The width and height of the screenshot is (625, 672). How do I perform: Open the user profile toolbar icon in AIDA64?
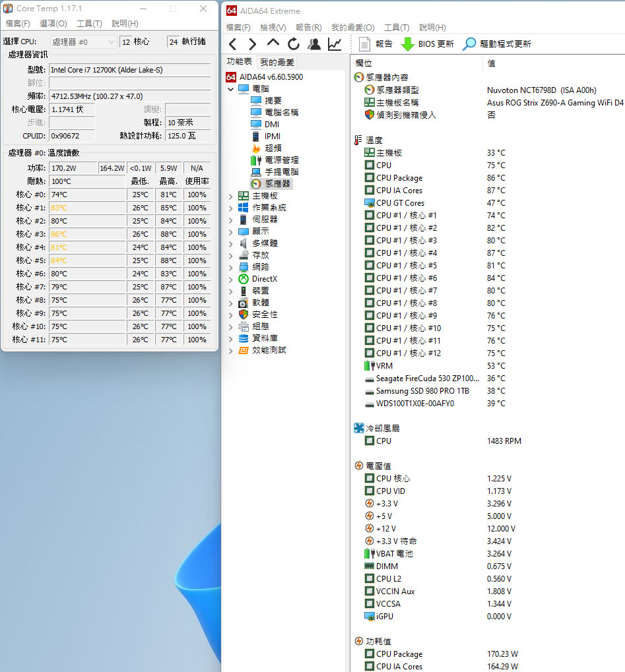[314, 44]
